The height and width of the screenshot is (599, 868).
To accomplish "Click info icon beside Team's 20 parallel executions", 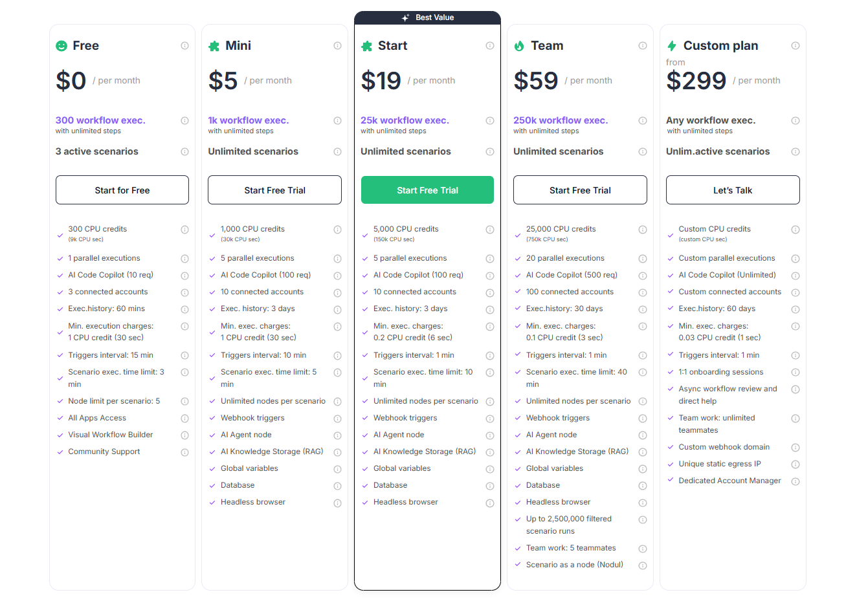I will point(643,258).
